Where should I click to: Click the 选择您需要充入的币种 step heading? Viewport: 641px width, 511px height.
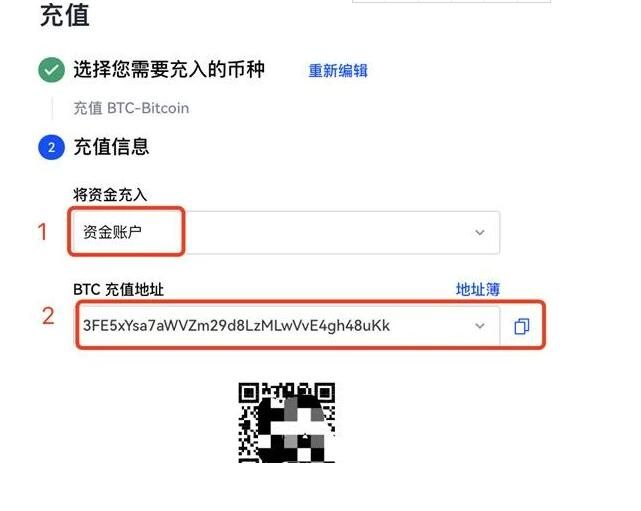pos(169,69)
